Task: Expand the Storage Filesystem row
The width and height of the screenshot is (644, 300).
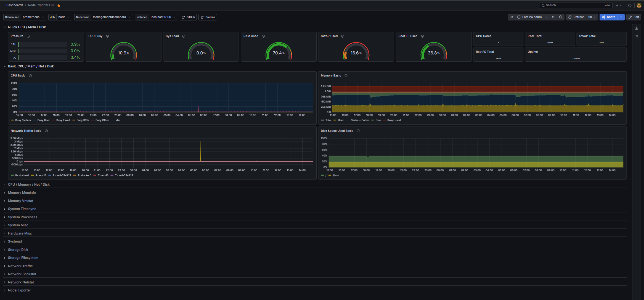Action: [x=23, y=258]
